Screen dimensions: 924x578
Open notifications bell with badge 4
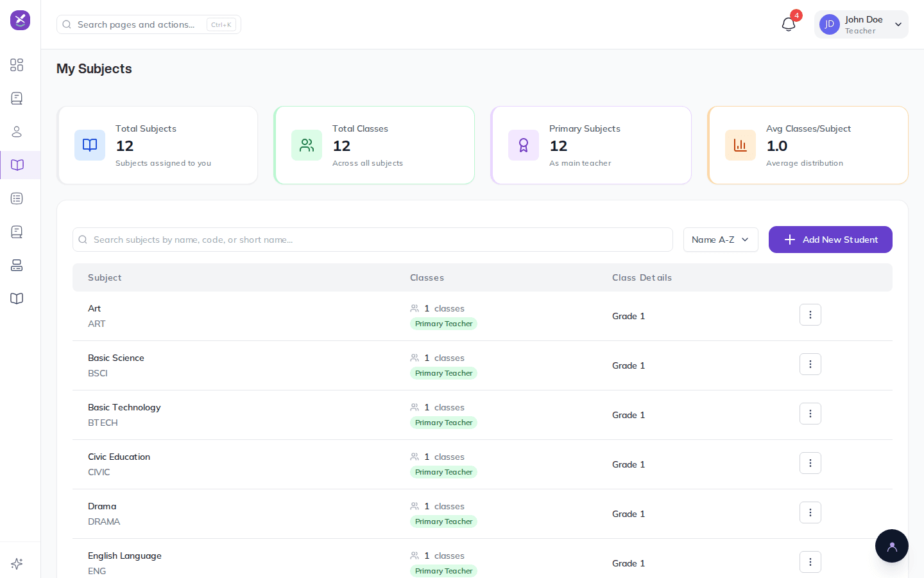pos(789,24)
